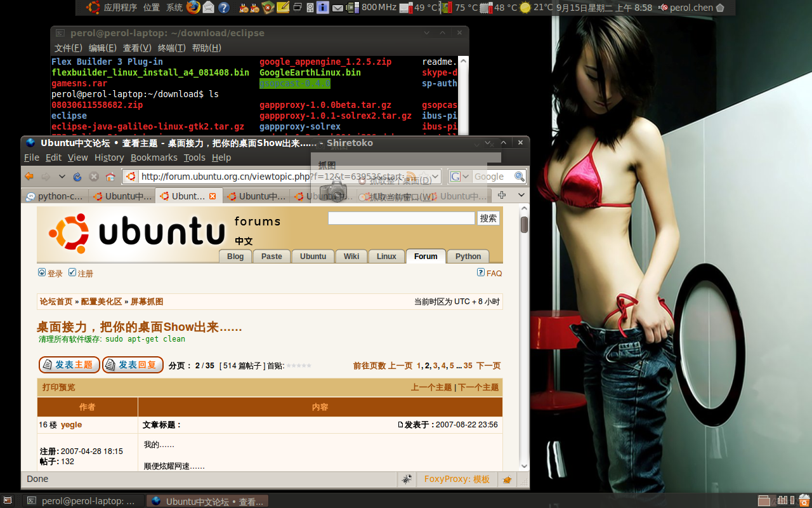Click the post icon next to 发表于
Image resolution: width=812 pixels, height=508 pixels.
click(x=400, y=425)
